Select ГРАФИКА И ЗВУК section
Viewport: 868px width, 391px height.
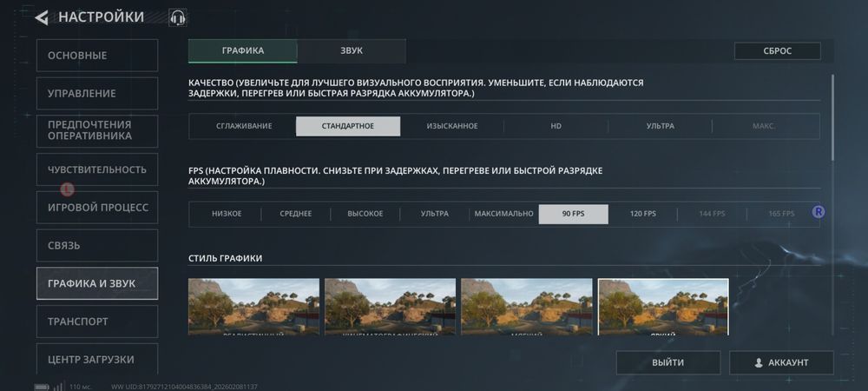pos(97,283)
